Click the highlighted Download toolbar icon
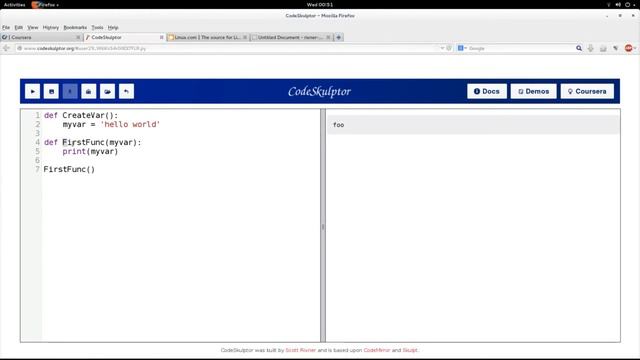Image resolution: width=640 pixels, height=360 pixels. [70, 91]
